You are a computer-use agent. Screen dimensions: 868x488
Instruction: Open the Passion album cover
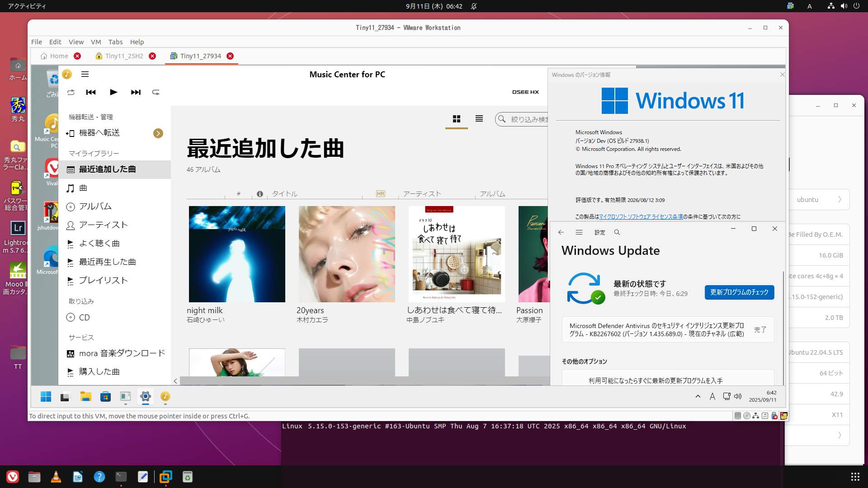[533, 254]
